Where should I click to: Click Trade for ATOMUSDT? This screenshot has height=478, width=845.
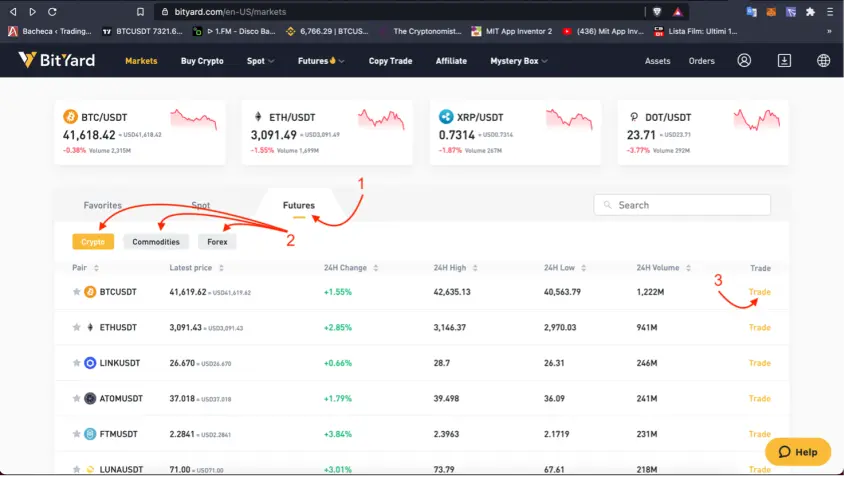759,398
